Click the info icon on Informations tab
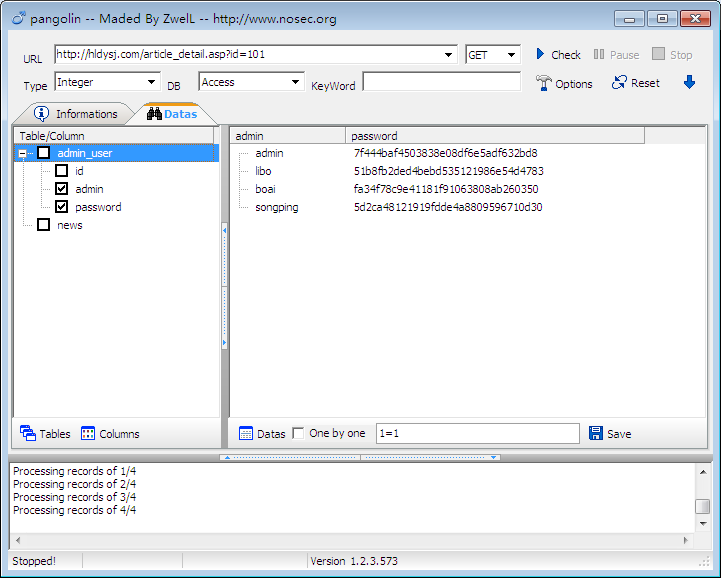 coord(41,113)
